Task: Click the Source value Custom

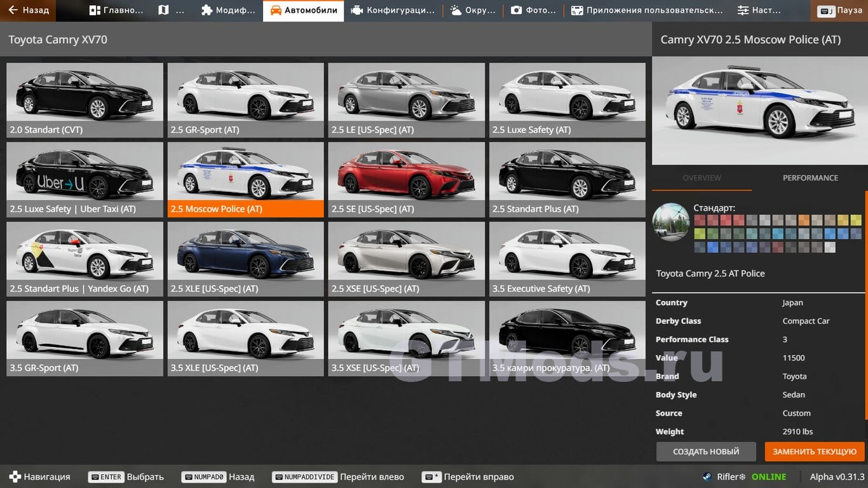Action: 796,413
